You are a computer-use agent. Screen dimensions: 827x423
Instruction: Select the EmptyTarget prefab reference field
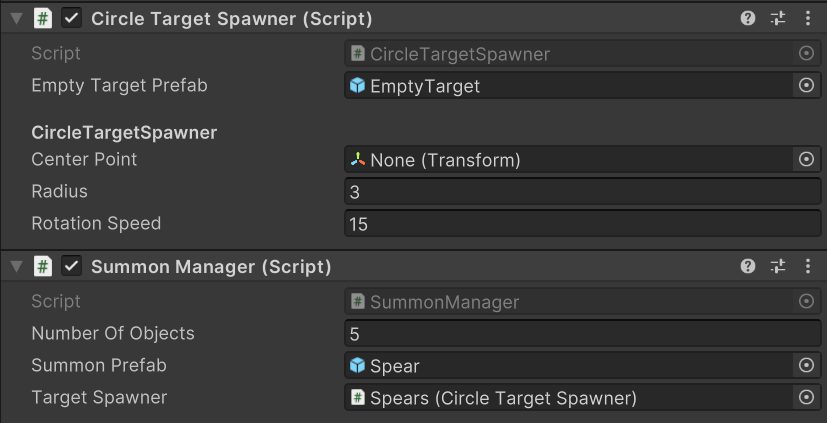[x=570, y=86]
